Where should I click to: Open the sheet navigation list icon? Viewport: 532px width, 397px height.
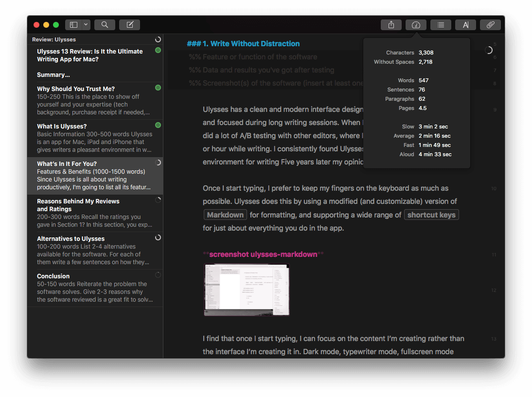pyautogui.click(x=441, y=25)
